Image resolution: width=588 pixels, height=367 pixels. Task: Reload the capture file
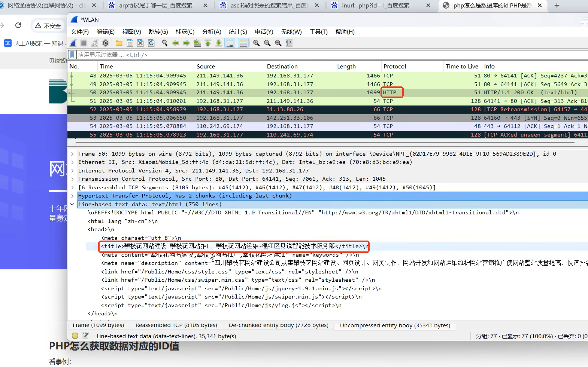pyautogui.click(x=151, y=43)
